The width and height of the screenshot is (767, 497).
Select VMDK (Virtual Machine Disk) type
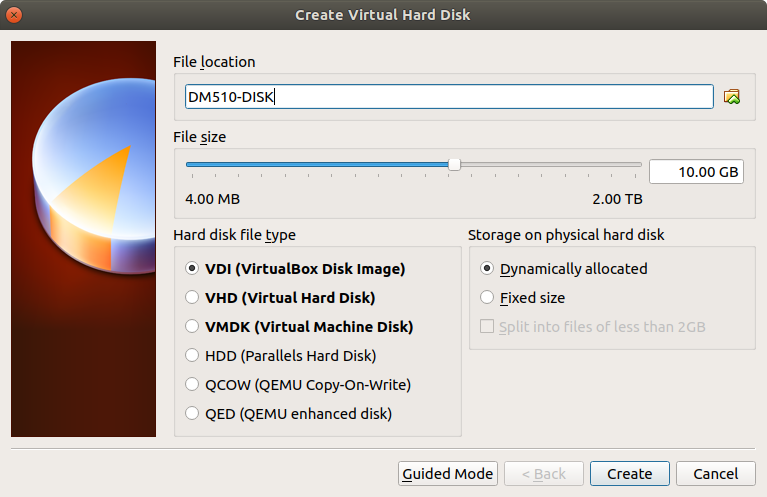pyautogui.click(x=299, y=326)
